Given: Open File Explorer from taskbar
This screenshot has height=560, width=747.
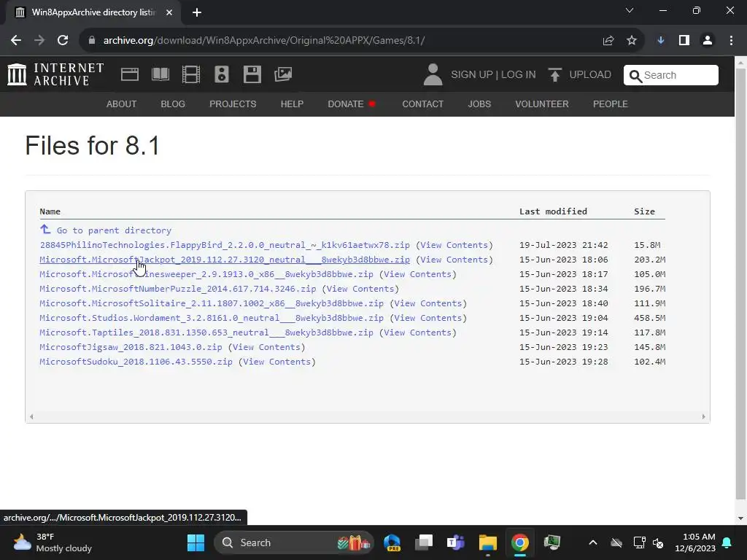Looking at the screenshot, I should (x=488, y=542).
